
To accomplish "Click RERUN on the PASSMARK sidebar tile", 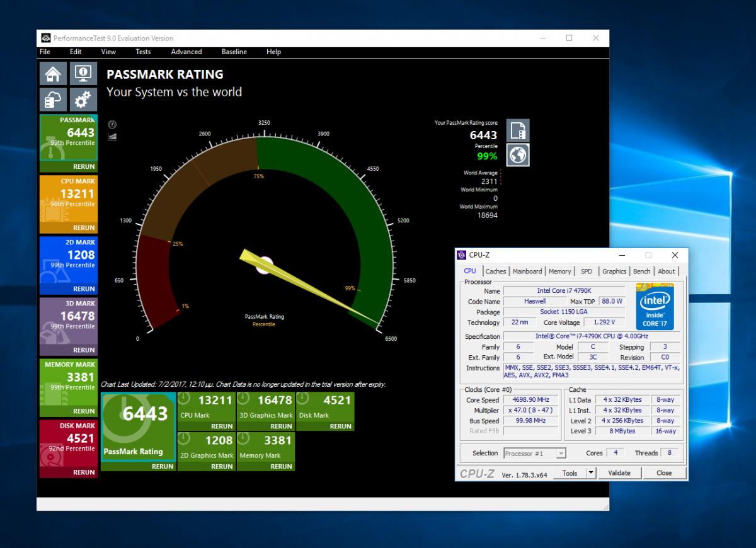I will point(84,167).
